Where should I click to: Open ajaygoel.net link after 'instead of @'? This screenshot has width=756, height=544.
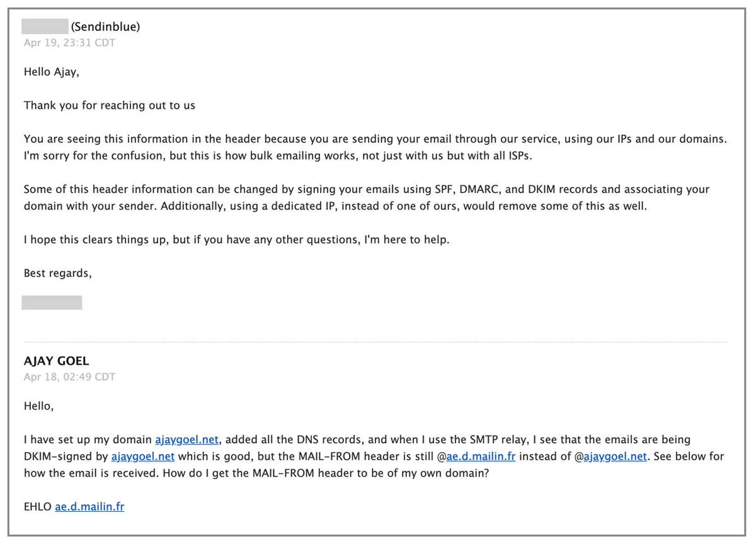pyautogui.click(x=616, y=456)
